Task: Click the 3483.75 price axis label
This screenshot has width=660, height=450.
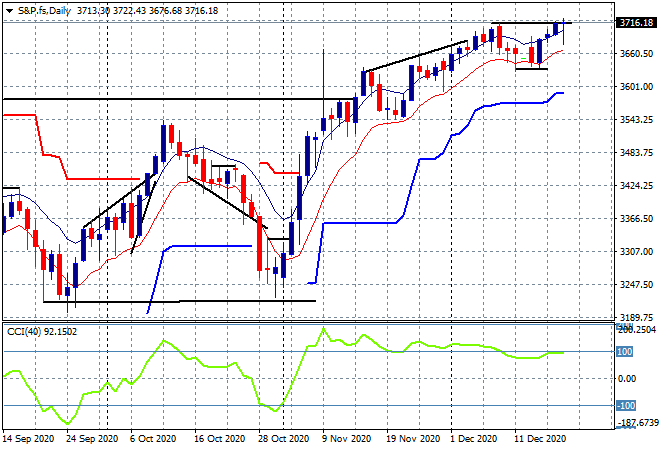Action: [636, 152]
